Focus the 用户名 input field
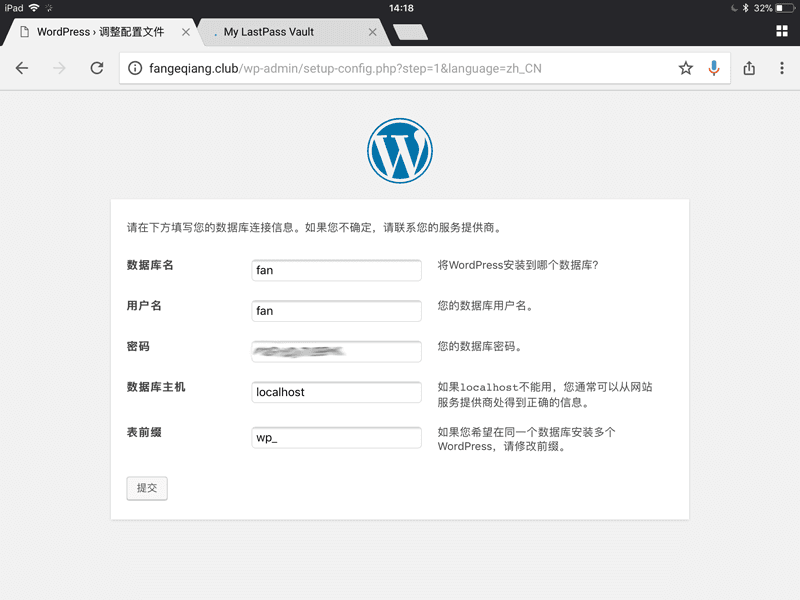Image resolution: width=800 pixels, height=600 pixels. pos(336,311)
